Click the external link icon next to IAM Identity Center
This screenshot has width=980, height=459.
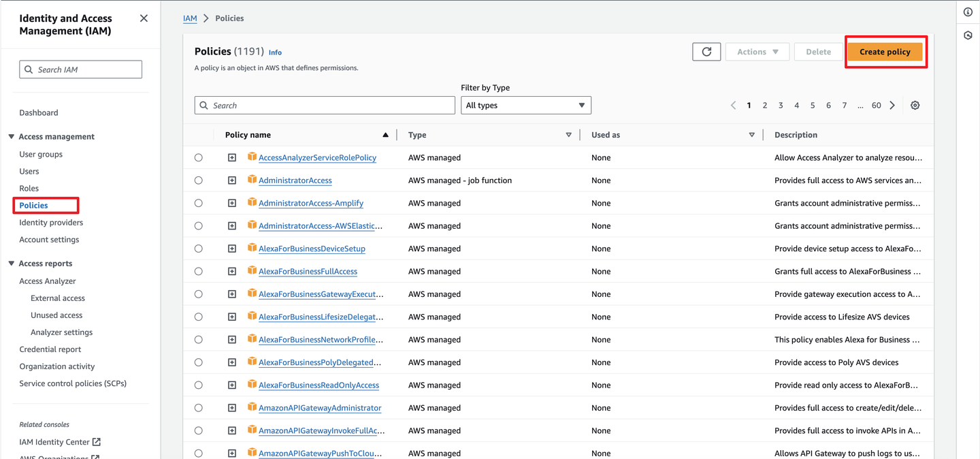coord(97,441)
